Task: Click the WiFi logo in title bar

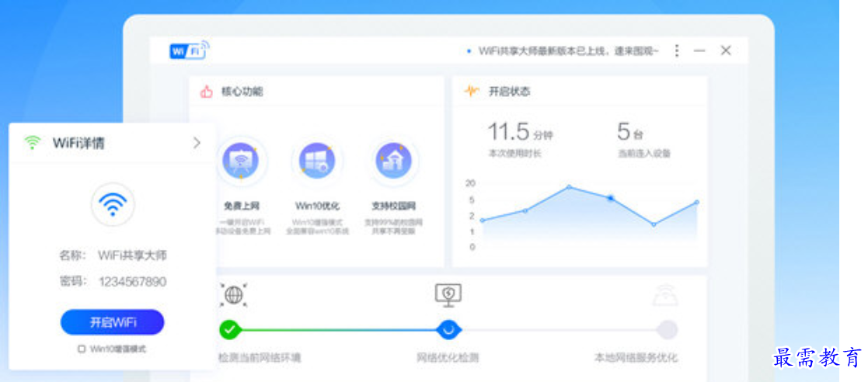Action: 190,50
